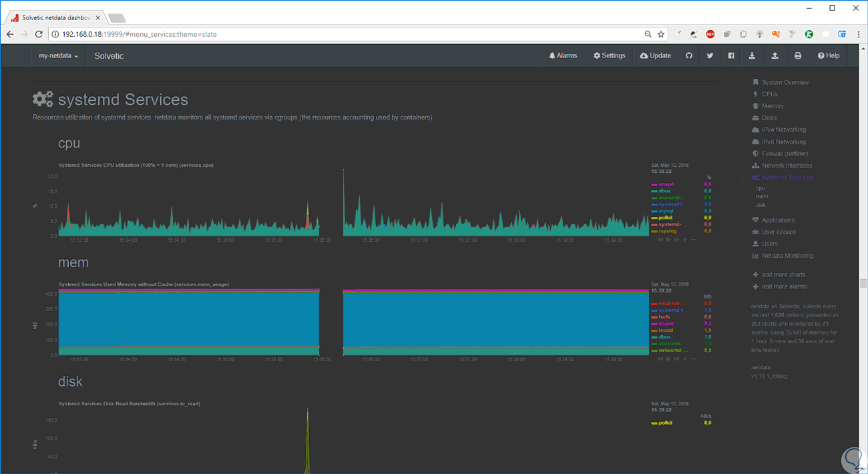Click the upload snapshot icon in navbar
The height and width of the screenshot is (474, 868).
point(775,56)
